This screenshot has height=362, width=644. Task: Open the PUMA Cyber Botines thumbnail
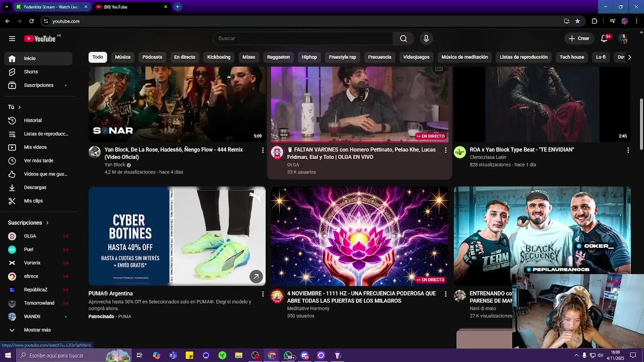point(177,236)
